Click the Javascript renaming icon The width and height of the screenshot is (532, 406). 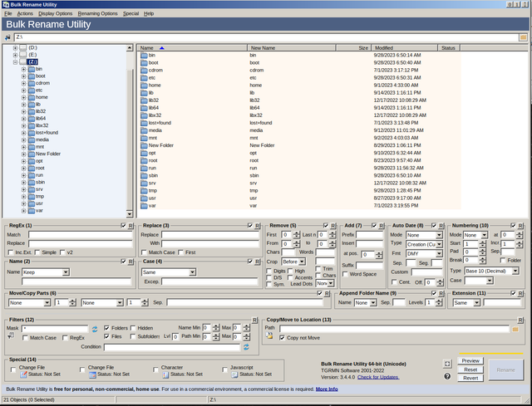[234, 374]
